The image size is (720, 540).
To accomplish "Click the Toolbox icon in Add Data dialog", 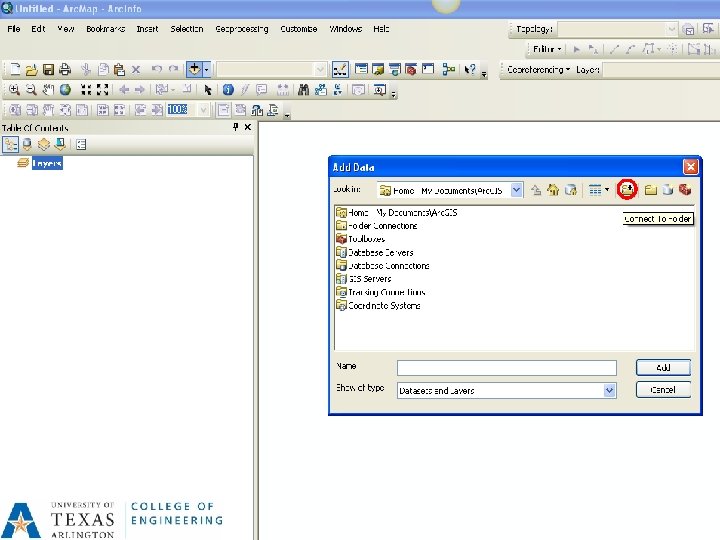I will [x=685, y=190].
